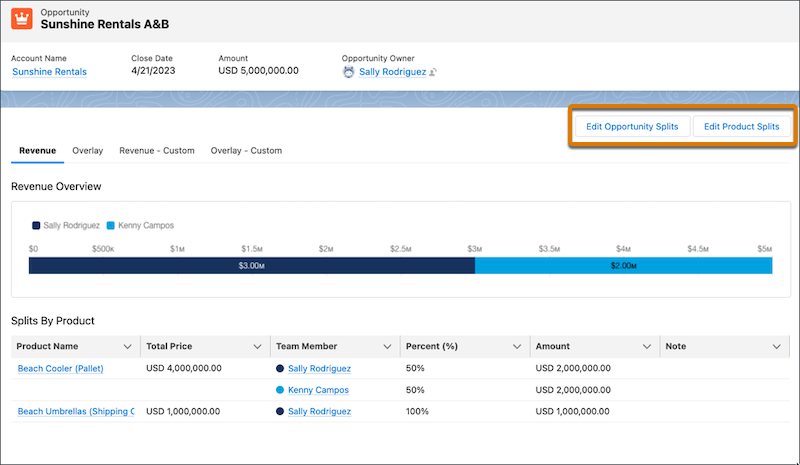Click Sally Rodriguez owner avatar icon
Screen dimensions: 800x465
click(x=348, y=72)
